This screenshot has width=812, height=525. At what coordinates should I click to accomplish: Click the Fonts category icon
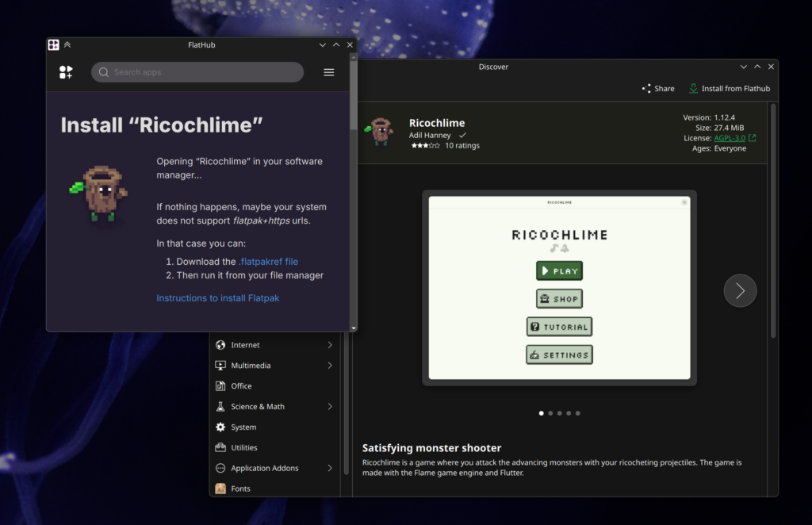point(220,489)
